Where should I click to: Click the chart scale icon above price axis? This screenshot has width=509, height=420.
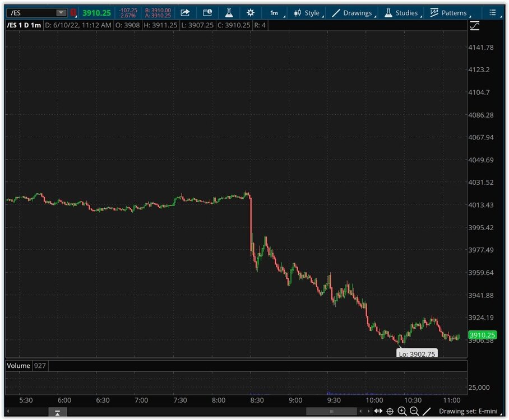click(475, 26)
